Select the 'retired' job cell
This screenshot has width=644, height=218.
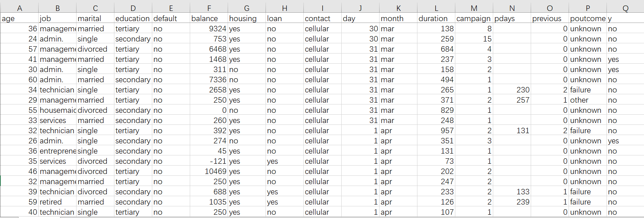pos(51,202)
